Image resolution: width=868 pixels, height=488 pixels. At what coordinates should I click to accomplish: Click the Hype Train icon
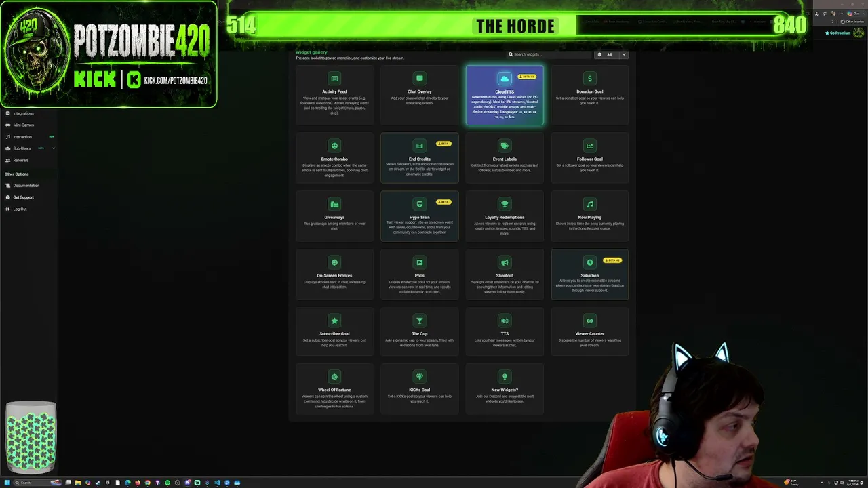tap(420, 204)
